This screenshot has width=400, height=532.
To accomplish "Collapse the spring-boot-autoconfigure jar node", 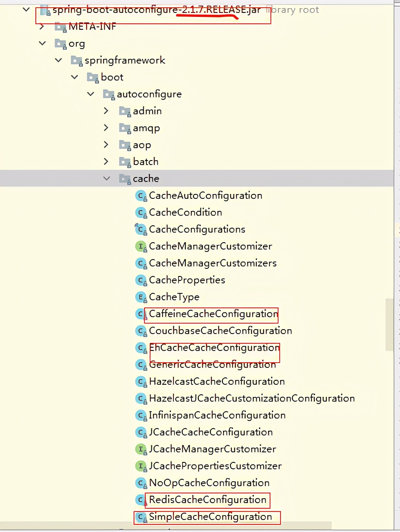I will pyautogui.click(x=26, y=9).
